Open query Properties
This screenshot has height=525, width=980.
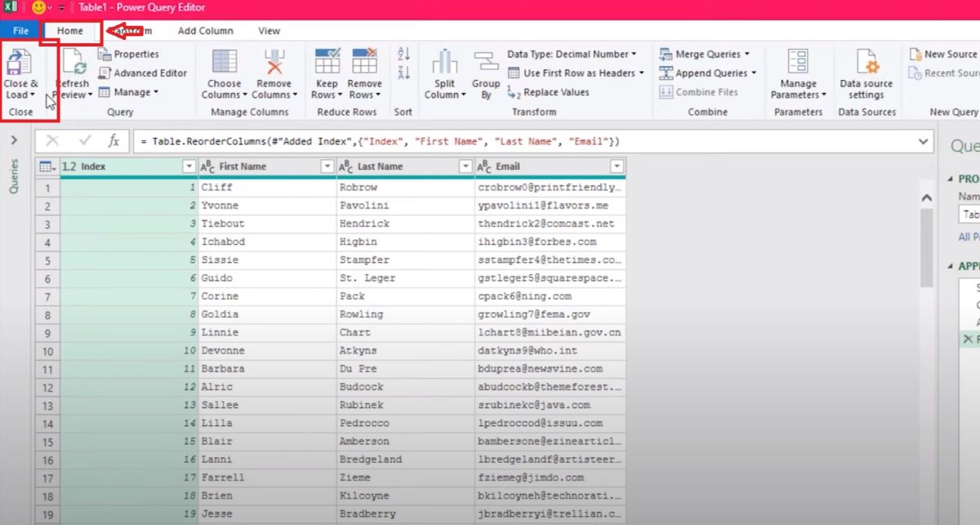coord(128,54)
